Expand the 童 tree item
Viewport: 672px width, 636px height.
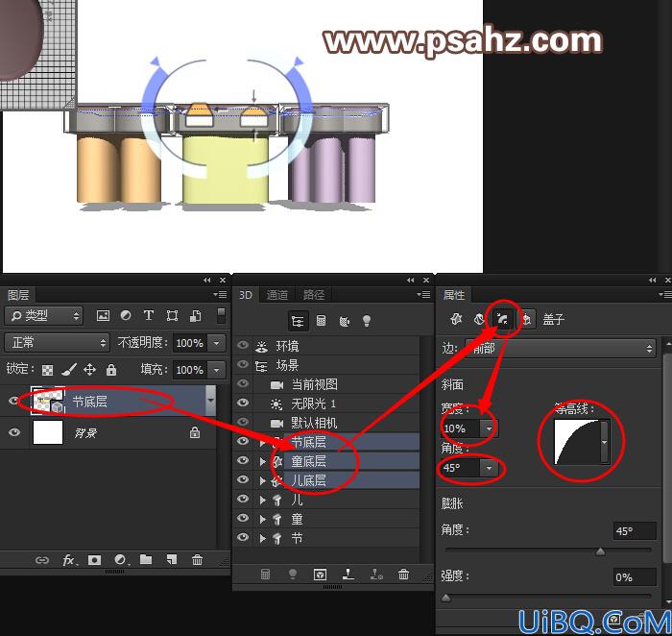(x=263, y=519)
